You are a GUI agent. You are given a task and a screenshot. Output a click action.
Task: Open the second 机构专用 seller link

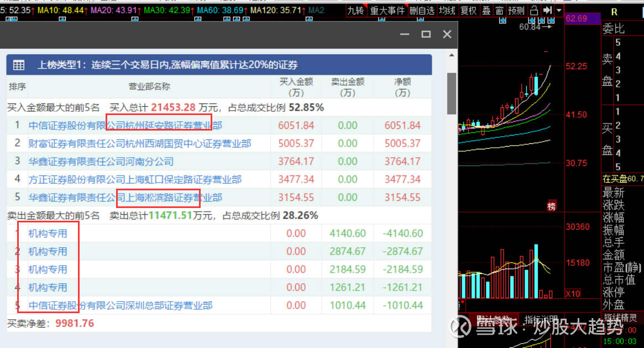48,252
